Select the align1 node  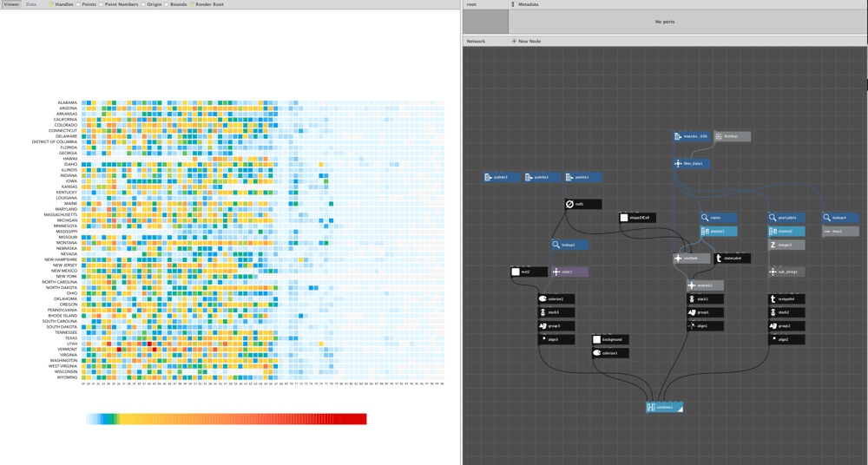(705, 326)
